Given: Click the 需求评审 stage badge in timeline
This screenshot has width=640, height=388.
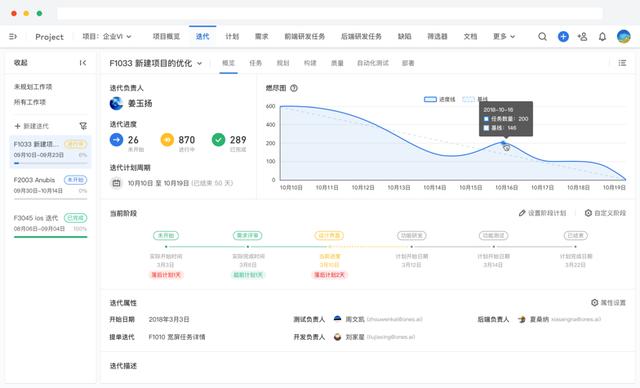Looking at the screenshot, I should [248, 235].
